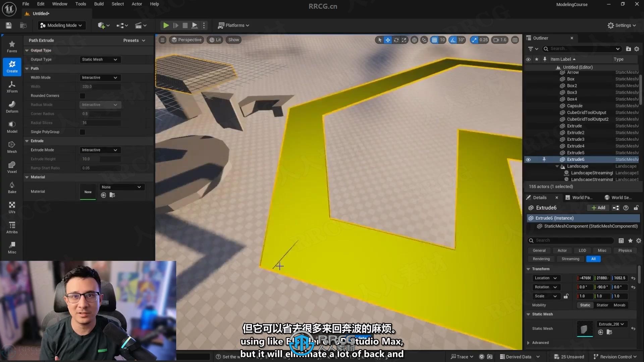The image size is (644, 362).
Task: Open the Width Mode dropdown
Action: [100, 77]
